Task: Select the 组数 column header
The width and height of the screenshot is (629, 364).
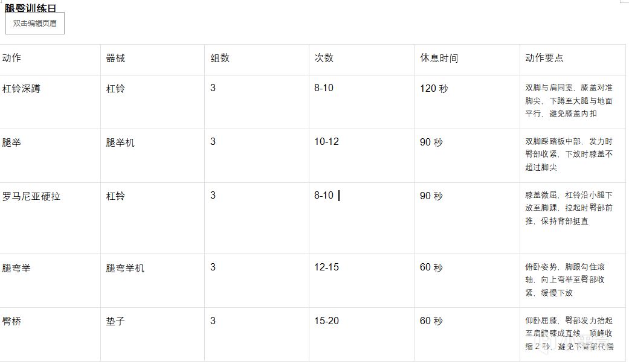Action: (220, 59)
